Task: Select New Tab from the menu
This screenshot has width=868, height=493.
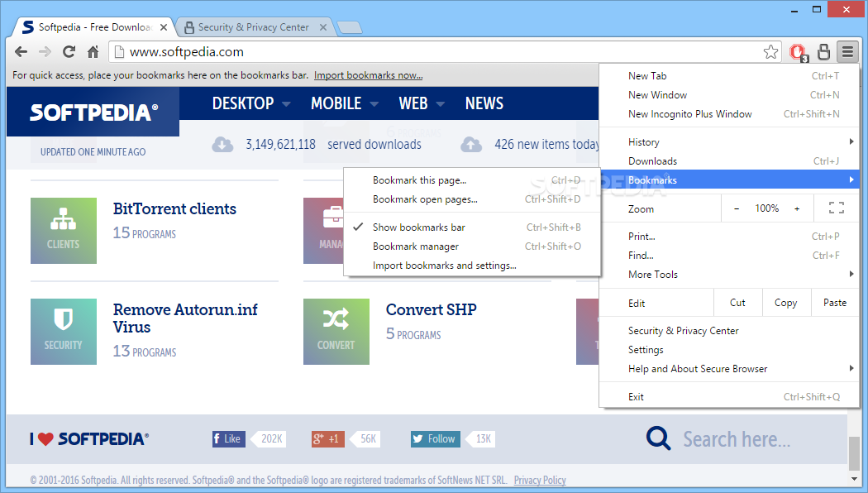Action: tap(729, 76)
